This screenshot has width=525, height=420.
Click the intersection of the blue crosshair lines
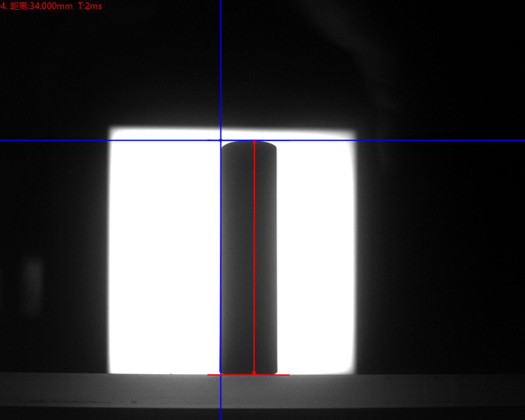pyautogui.click(x=221, y=140)
